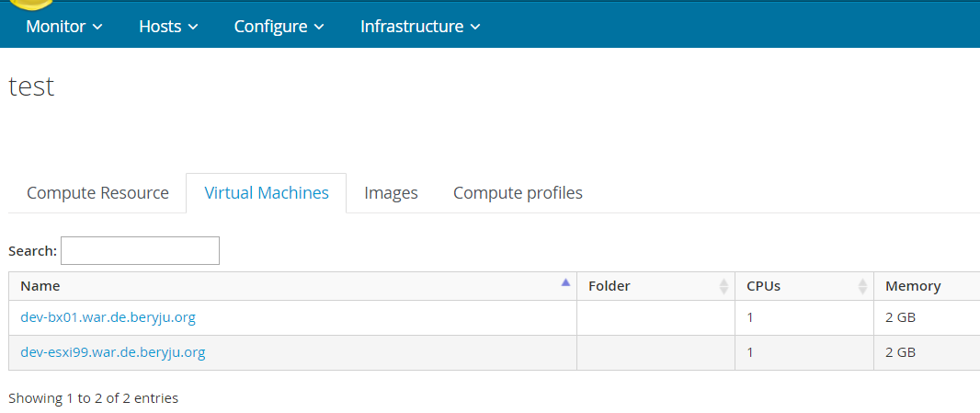This screenshot has width=980, height=413.
Task: Switch to the Compute Resource tab
Action: (97, 193)
